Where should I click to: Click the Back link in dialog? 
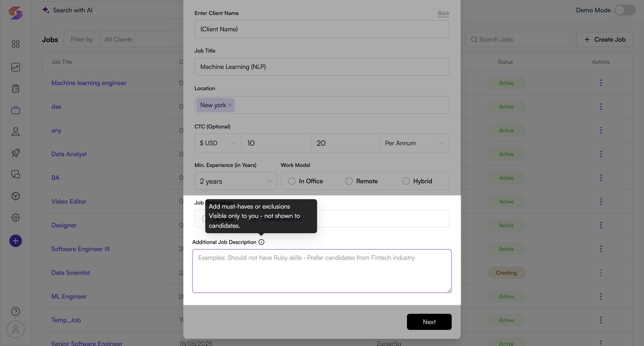(443, 13)
